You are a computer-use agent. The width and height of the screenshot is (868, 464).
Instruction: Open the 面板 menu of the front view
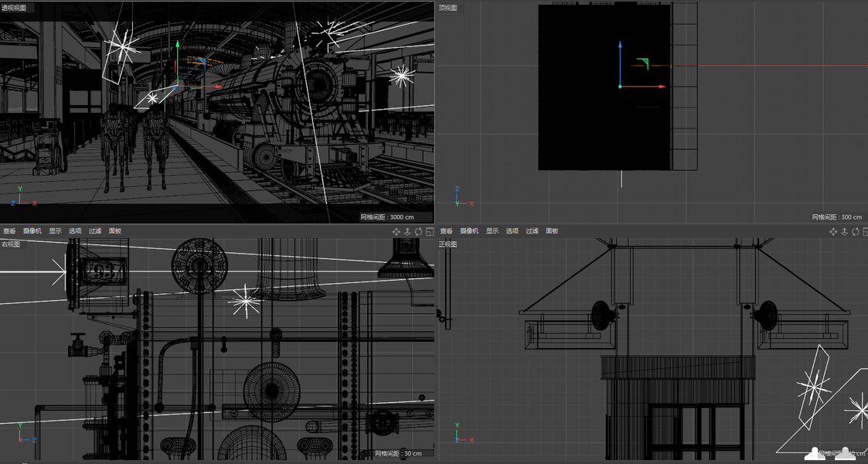coord(552,231)
